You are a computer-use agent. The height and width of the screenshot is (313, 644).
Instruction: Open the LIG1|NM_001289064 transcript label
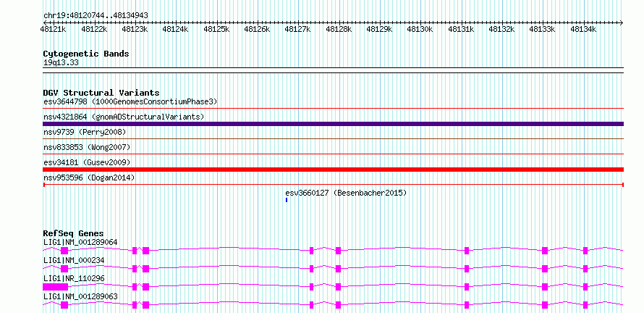pos(80,242)
